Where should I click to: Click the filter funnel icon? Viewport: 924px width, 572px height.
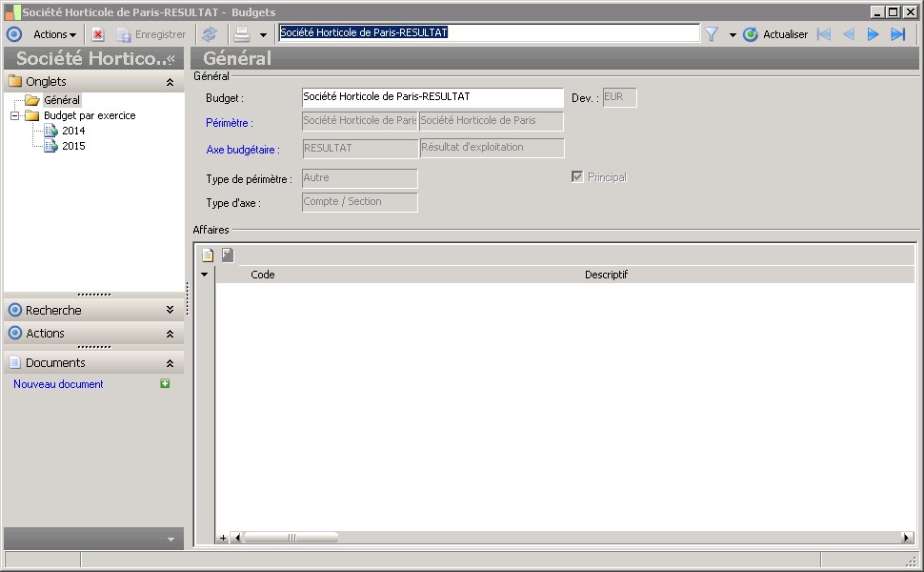(712, 34)
